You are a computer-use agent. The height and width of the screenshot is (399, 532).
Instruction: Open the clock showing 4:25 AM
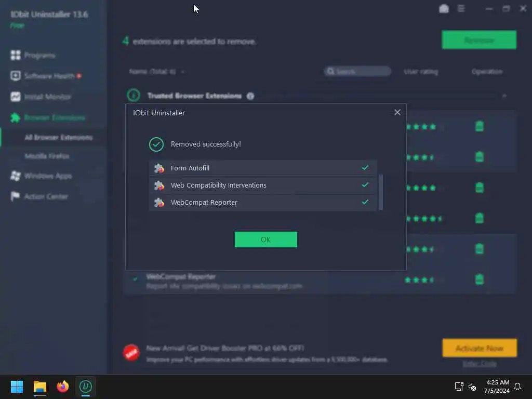497,387
